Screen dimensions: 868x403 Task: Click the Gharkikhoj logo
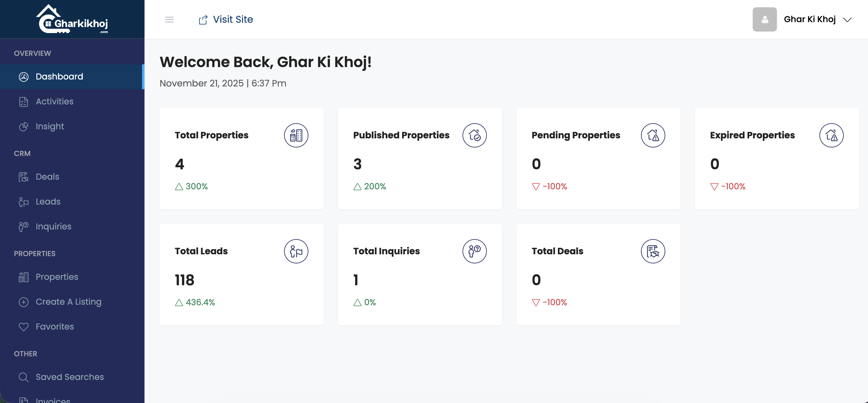click(72, 19)
